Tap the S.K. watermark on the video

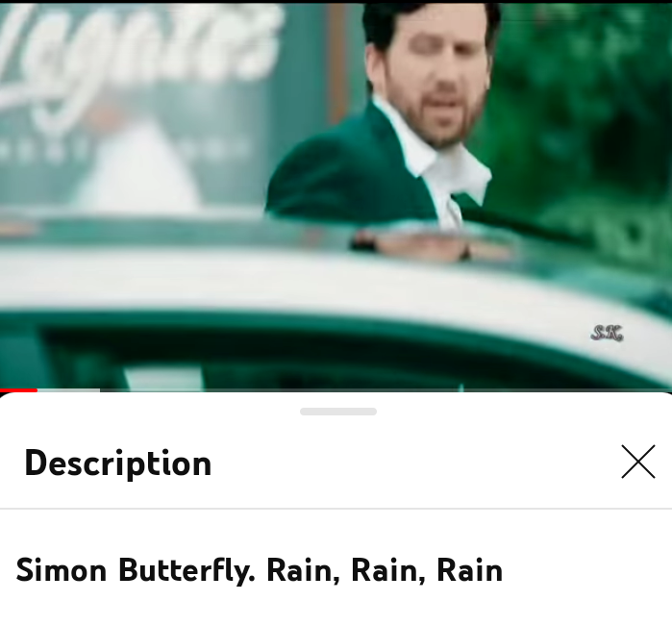point(607,333)
